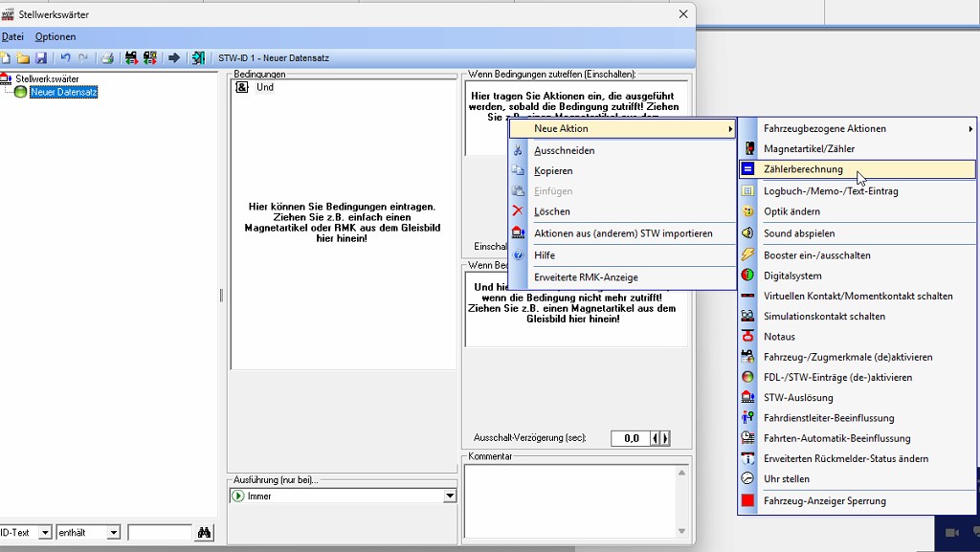Click the exit door toolbar icon
Image resolution: width=980 pixels, height=552 pixels.
click(198, 58)
